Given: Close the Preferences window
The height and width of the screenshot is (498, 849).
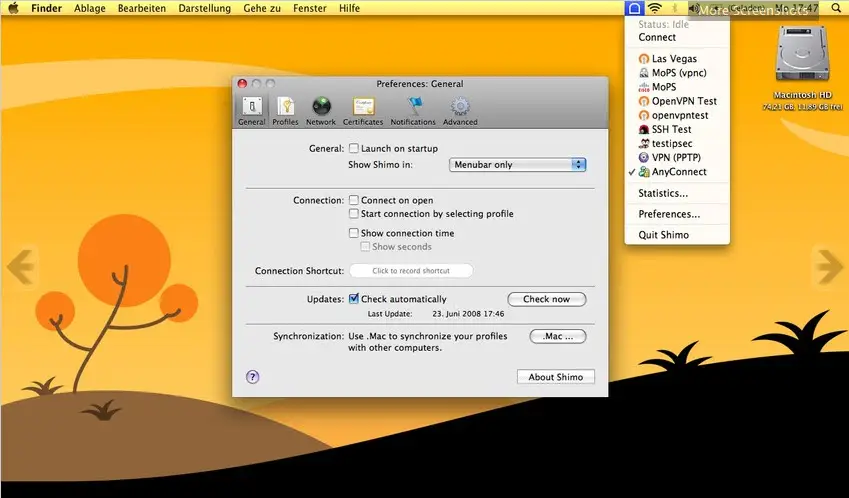Looking at the screenshot, I should click(x=242, y=83).
